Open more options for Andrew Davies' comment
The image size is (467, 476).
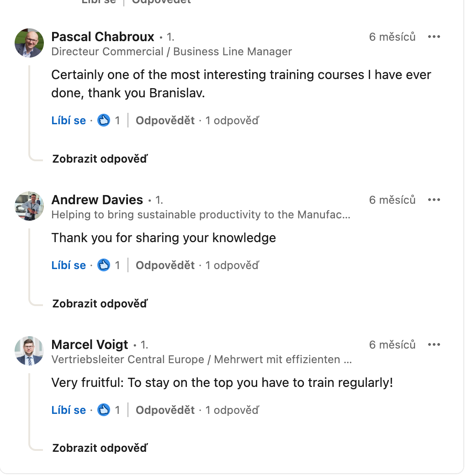tap(434, 200)
